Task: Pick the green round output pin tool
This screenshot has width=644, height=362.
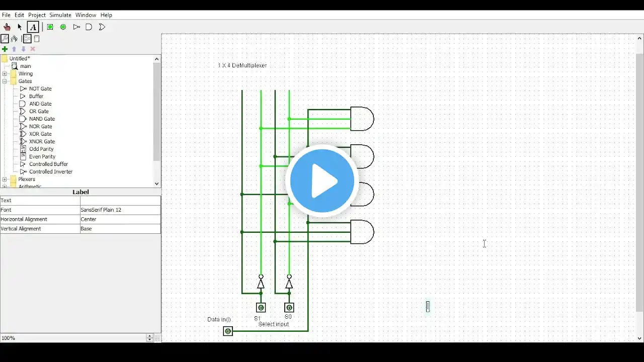Action: coord(63,27)
